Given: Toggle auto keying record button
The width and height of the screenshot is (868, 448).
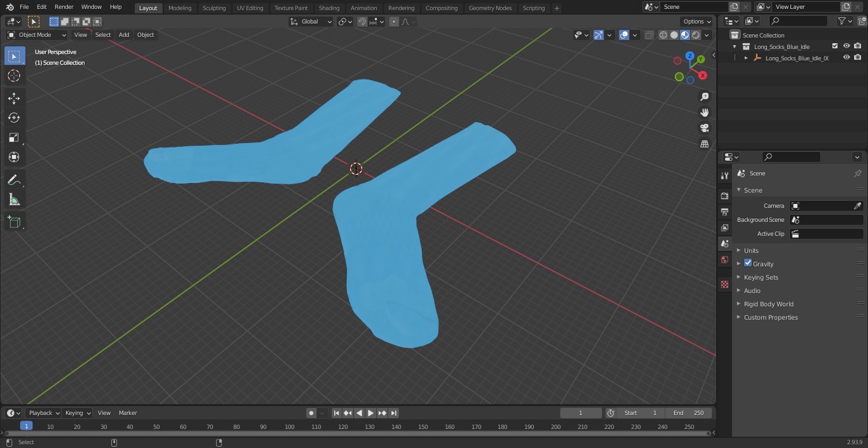Looking at the screenshot, I should click(x=311, y=413).
